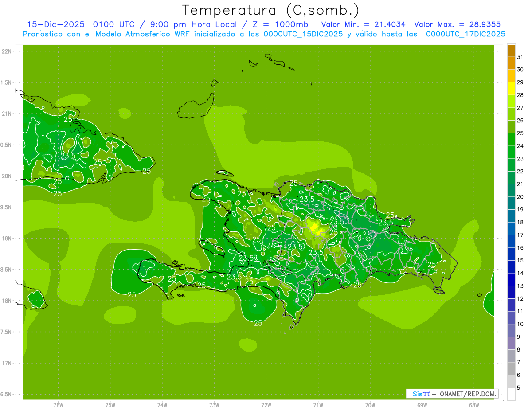This screenshot has width=532, height=411.
Task: Click the legend scale number 10
Action: [x=520, y=324]
